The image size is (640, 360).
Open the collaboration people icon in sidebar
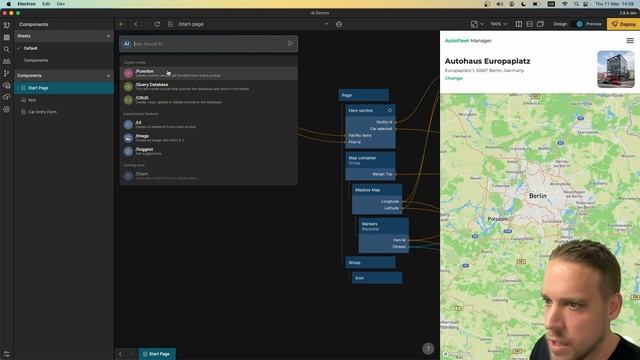[7, 61]
